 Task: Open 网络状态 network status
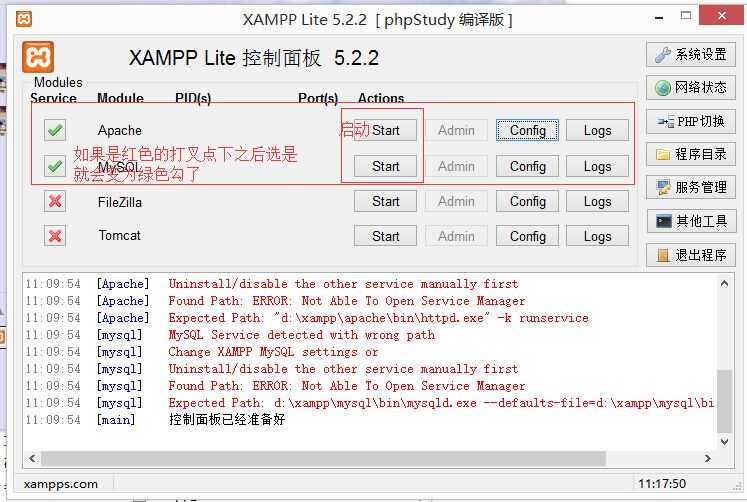(x=691, y=88)
